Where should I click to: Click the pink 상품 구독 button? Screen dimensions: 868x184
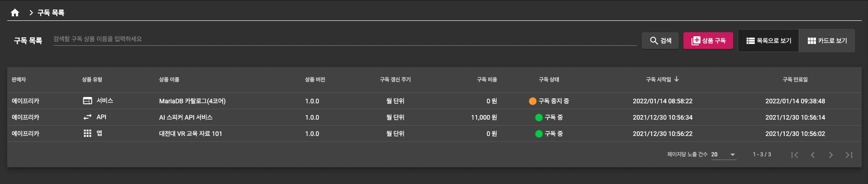pyautogui.click(x=708, y=41)
